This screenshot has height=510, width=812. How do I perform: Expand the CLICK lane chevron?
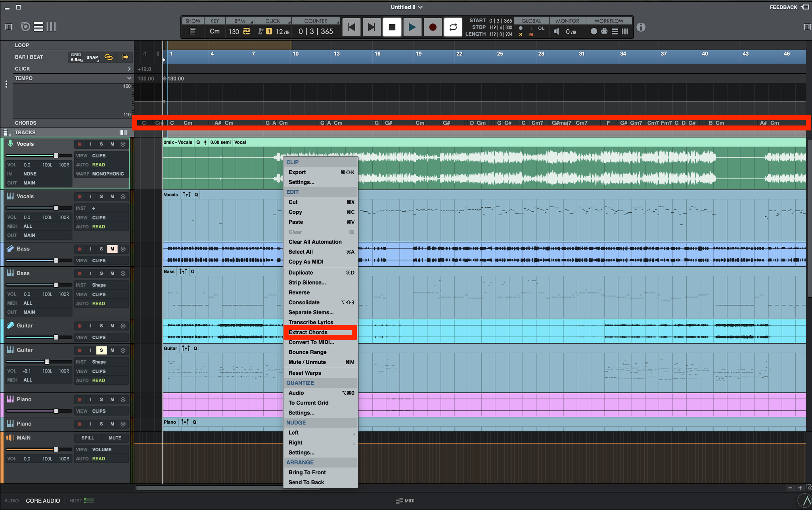[x=129, y=69]
